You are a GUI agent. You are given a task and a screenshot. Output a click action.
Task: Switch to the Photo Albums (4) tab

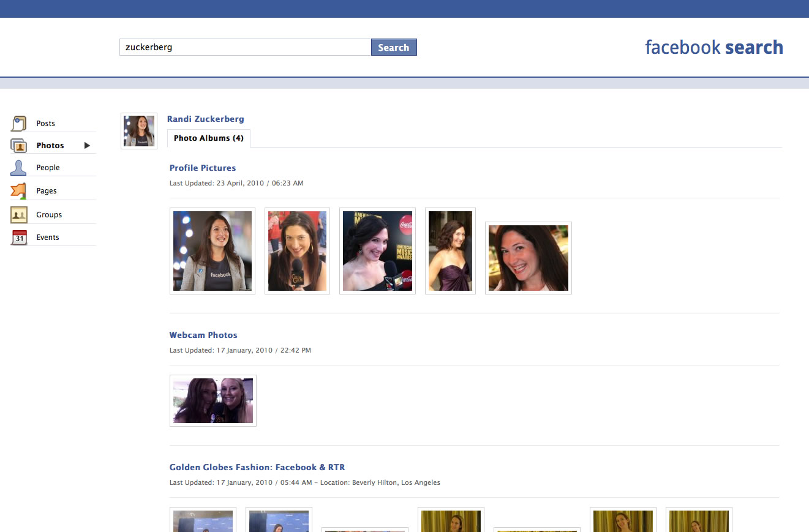(x=209, y=138)
